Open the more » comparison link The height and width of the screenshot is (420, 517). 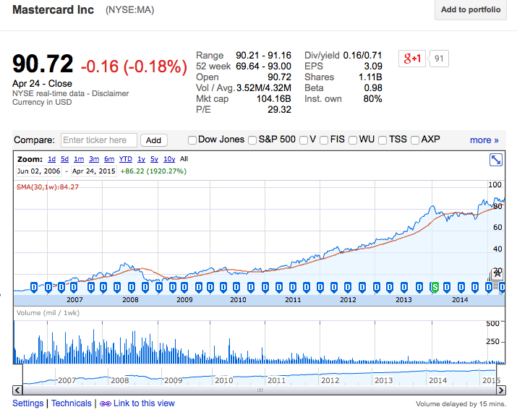tap(484, 140)
